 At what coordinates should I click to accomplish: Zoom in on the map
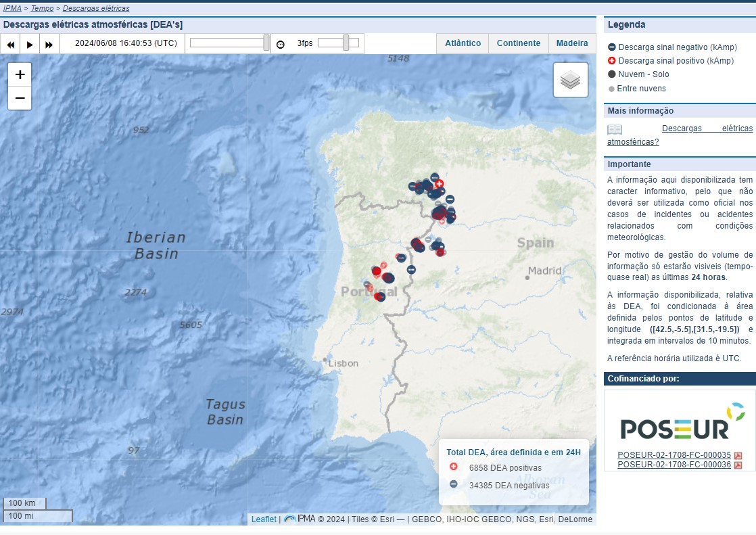(x=20, y=75)
